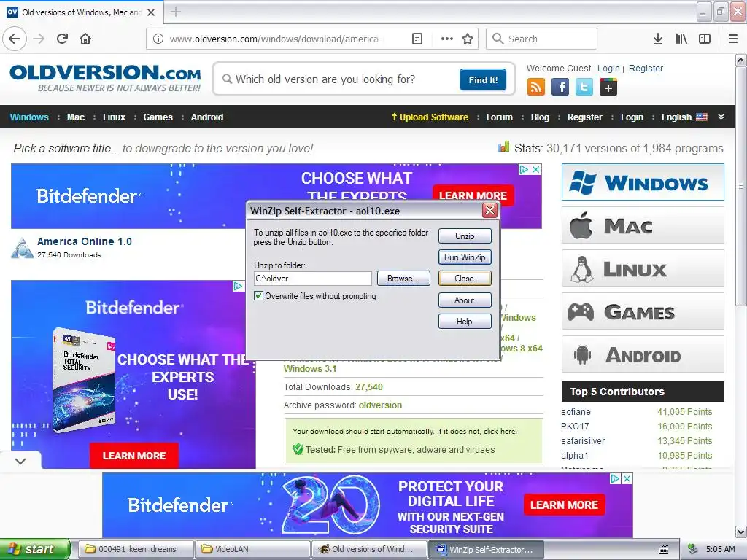Open the Facebook icon in header

[x=560, y=87]
